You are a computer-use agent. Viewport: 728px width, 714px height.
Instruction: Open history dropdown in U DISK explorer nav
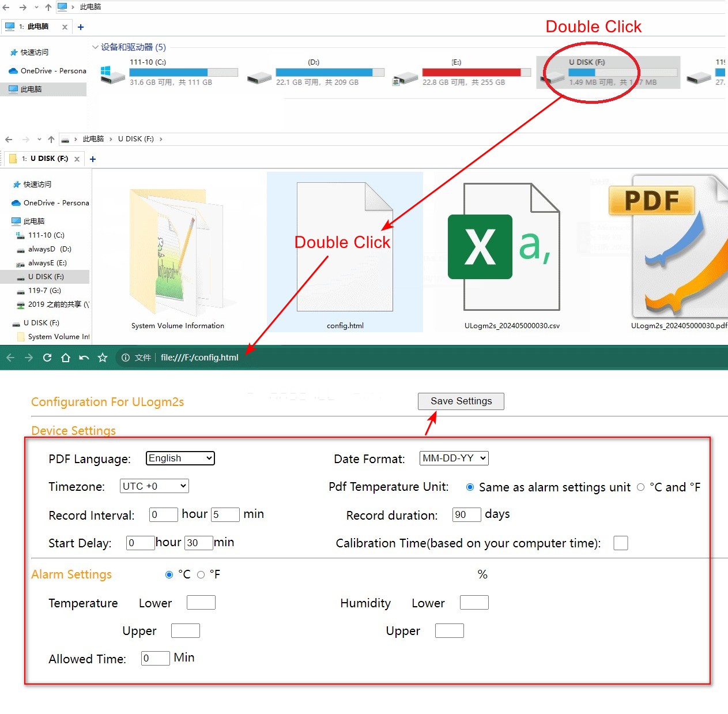[39, 140]
